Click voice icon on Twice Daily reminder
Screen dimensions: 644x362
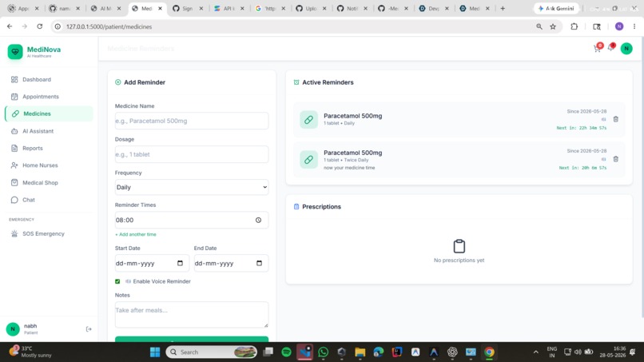coord(603,159)
